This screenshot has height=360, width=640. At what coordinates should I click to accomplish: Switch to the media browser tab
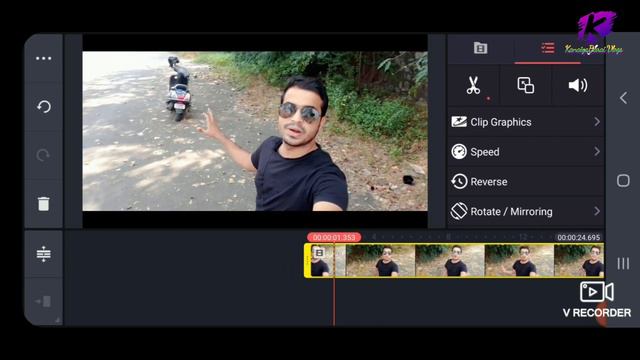coord(480,48)
